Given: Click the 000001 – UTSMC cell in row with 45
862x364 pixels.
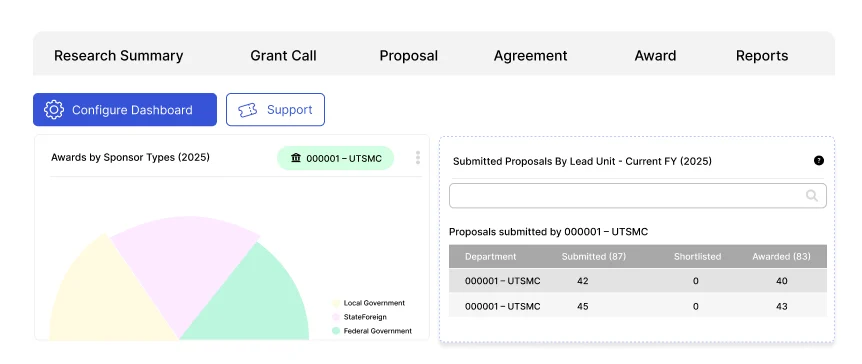Looking at the screenshot, I should [x=502, y=306].
